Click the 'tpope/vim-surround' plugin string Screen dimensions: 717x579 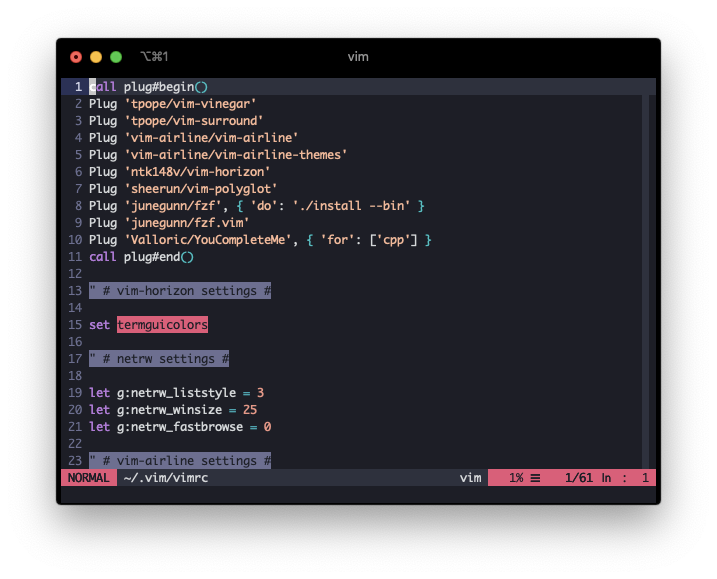click(x=194, y=121)
